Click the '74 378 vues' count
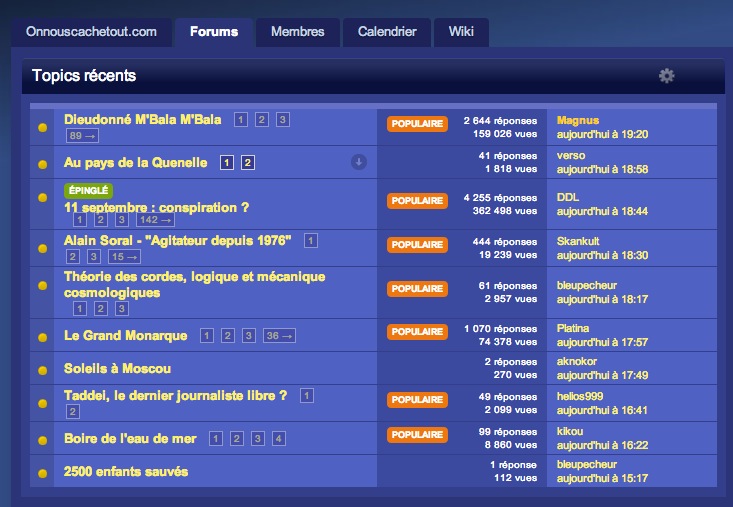Image resolution: width=733 pixels, height=507 pixels. click(x=508, y=342)
